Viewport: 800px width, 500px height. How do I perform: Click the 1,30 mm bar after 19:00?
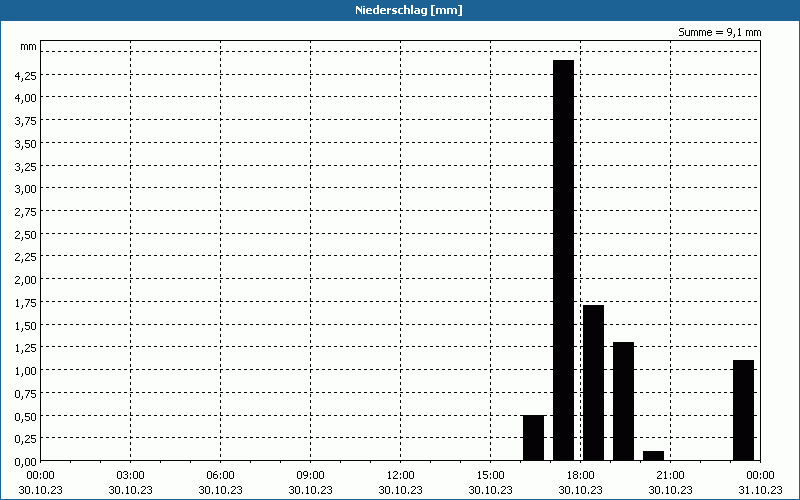[x=623, y=401]
